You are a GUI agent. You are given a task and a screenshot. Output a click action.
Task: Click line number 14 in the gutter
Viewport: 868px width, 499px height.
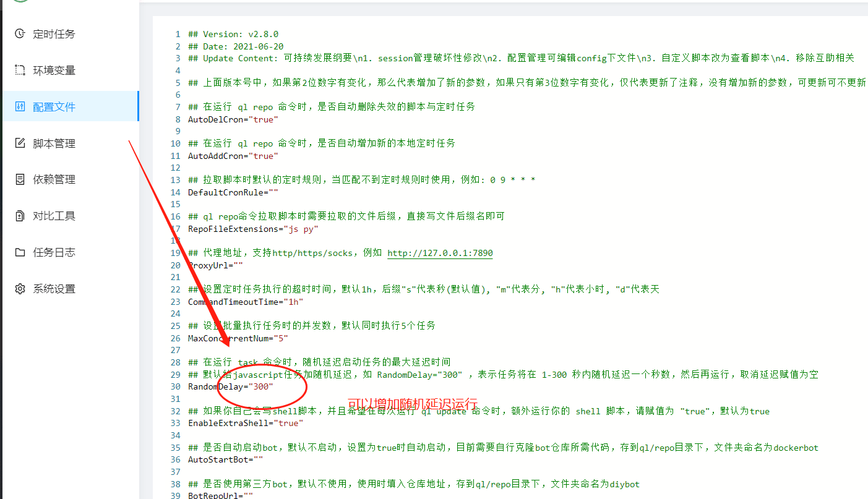[x=175, y=192]
